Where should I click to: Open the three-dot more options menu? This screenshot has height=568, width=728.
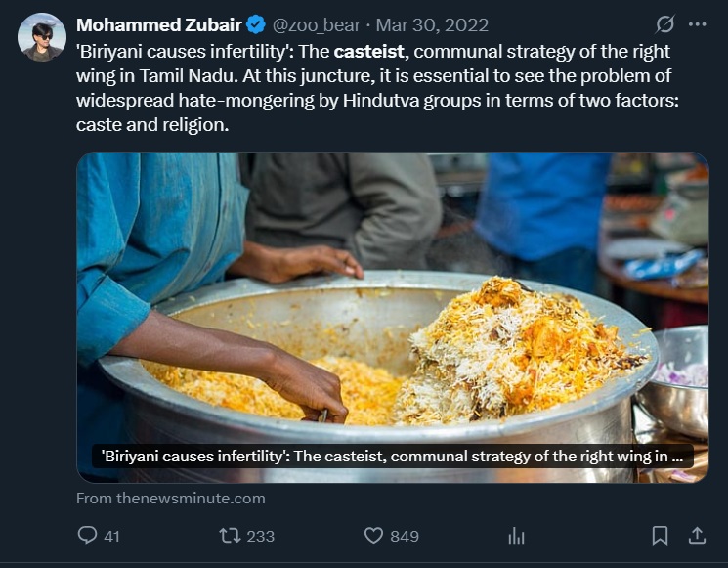click(x=697, y=24)
